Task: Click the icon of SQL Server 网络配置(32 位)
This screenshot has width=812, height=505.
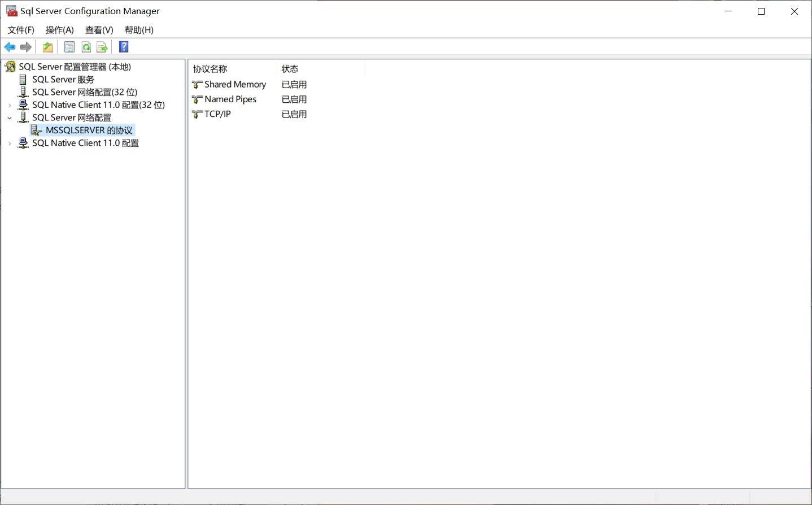Action: point(23,92)
